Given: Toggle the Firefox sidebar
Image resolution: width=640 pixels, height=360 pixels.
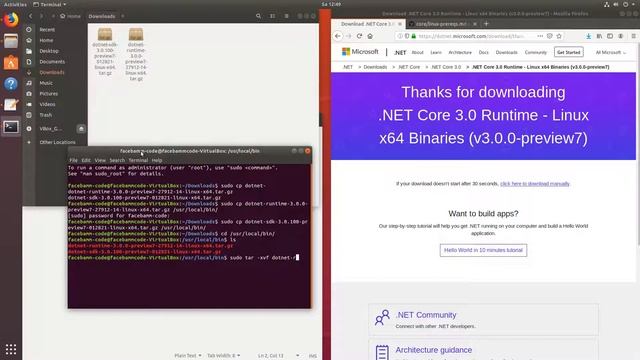Looking at the screenshot, I should pos(610,36).
